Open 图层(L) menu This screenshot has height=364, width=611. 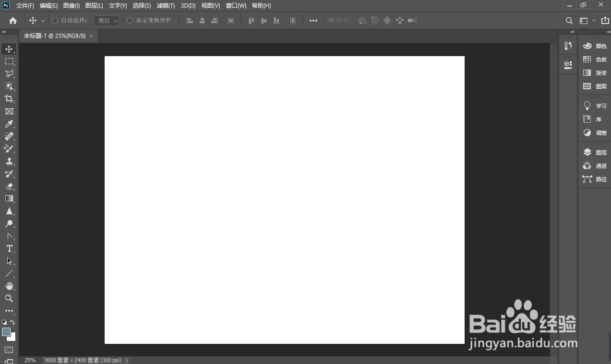coord(94,6)
